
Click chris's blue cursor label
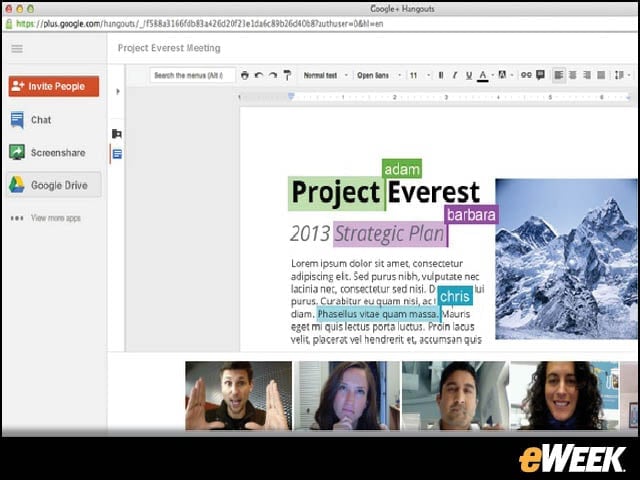pyautogui.click(x=455, y=296)
